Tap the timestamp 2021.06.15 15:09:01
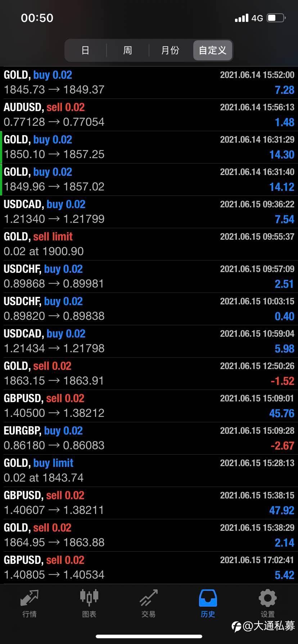The width and height of the screenshot is (298, 644). 257,399
